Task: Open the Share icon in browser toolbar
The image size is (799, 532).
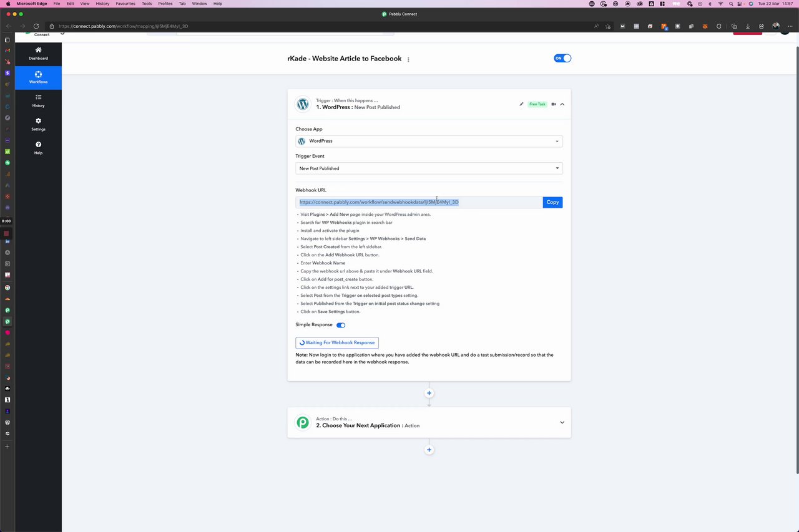Action: coord(762,26)
